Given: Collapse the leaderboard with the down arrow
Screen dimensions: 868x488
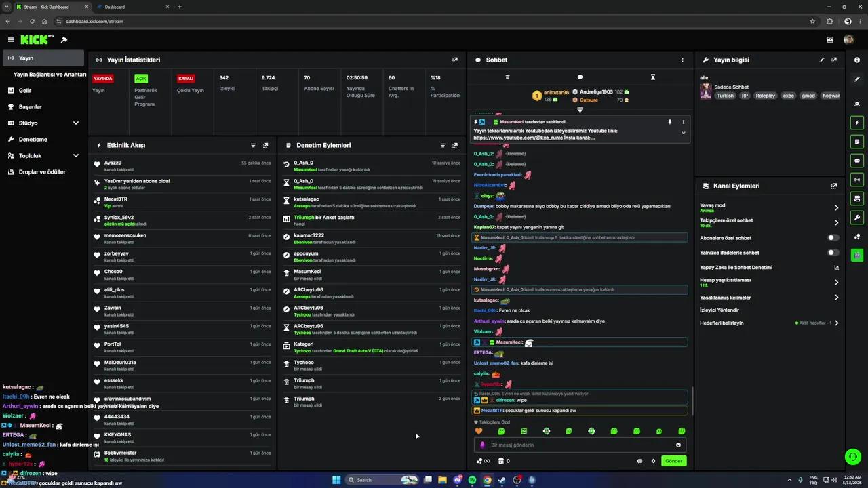Looking at the screenshot, I should coord(580,109).
